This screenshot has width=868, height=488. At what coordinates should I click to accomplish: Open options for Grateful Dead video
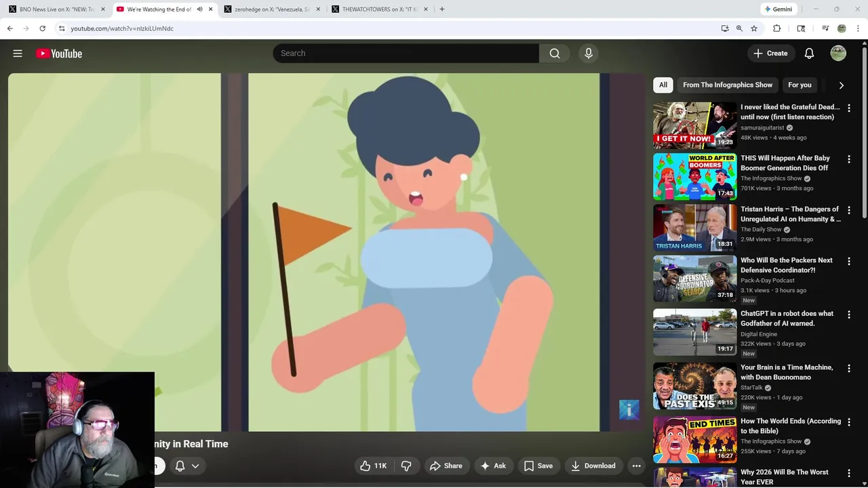tap(848, 108)
